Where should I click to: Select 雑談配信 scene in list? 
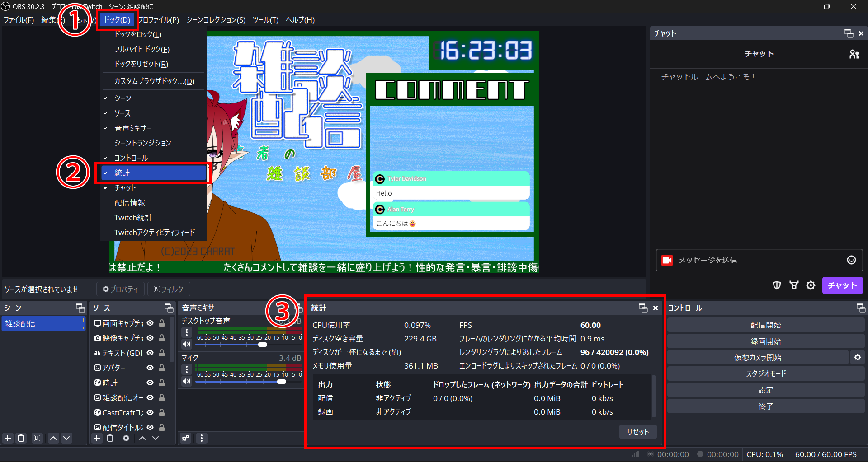(x=43, y=323)
